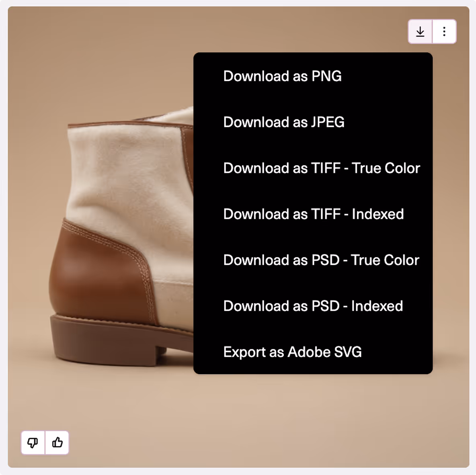Click the thumbs down icon

(x=33, y=442)
